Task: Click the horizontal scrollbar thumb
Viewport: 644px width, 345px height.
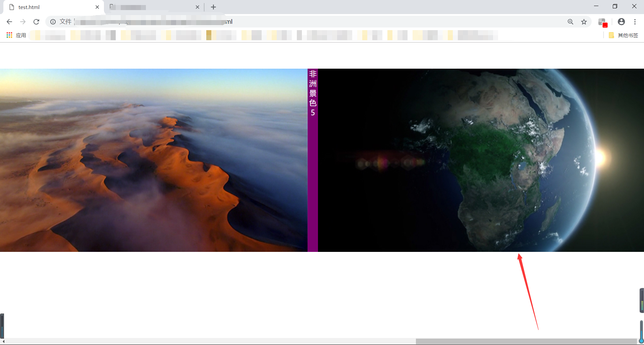Action: (x=526, y=341)
